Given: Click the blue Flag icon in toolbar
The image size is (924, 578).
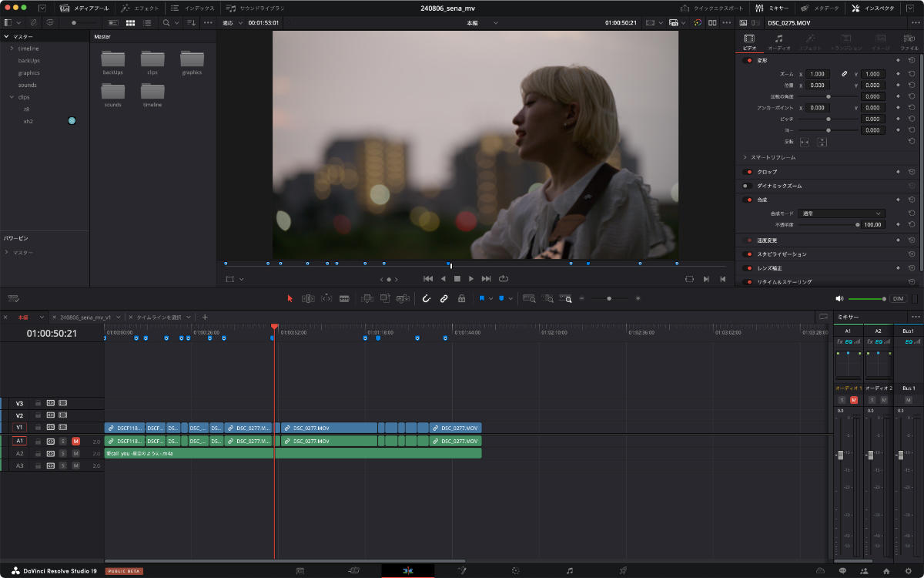Looking at the screenshot, I should point(482,298).
